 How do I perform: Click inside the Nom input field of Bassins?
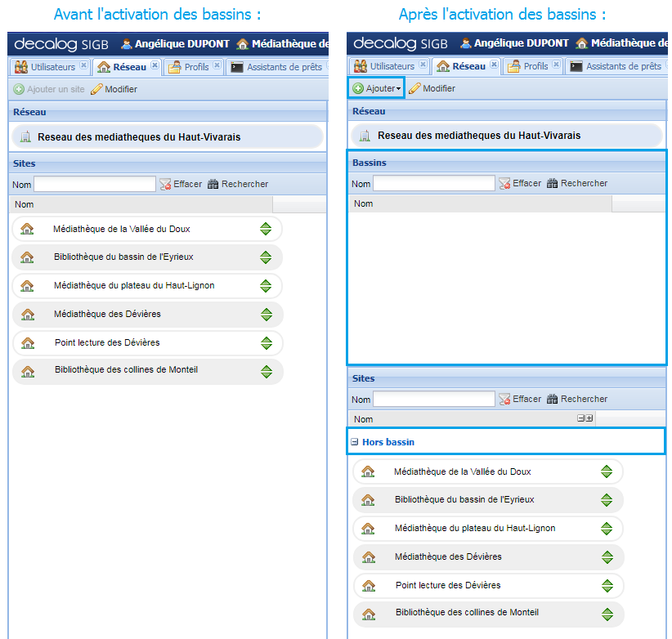coord(433,183)
